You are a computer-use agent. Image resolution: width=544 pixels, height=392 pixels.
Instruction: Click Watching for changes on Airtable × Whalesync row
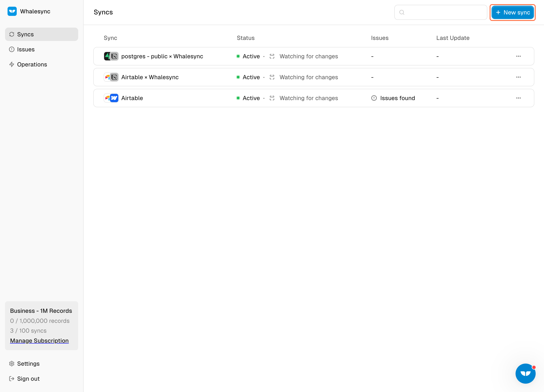point(309,77)
